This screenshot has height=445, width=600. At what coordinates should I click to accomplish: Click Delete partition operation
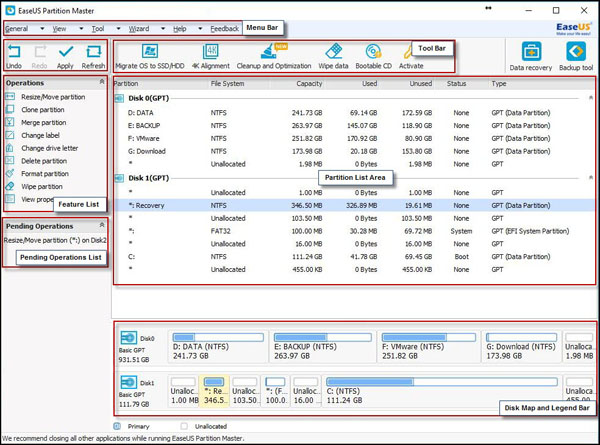point(44,161)
